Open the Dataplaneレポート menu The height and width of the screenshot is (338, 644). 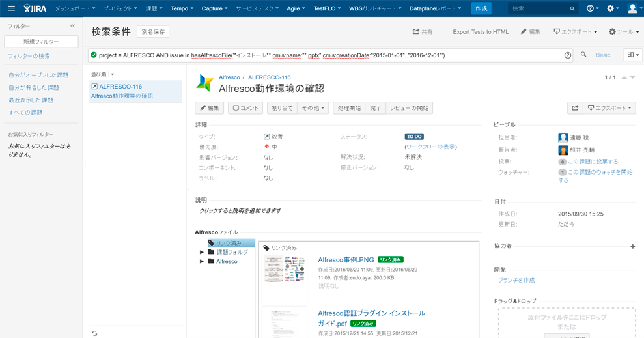435,8
